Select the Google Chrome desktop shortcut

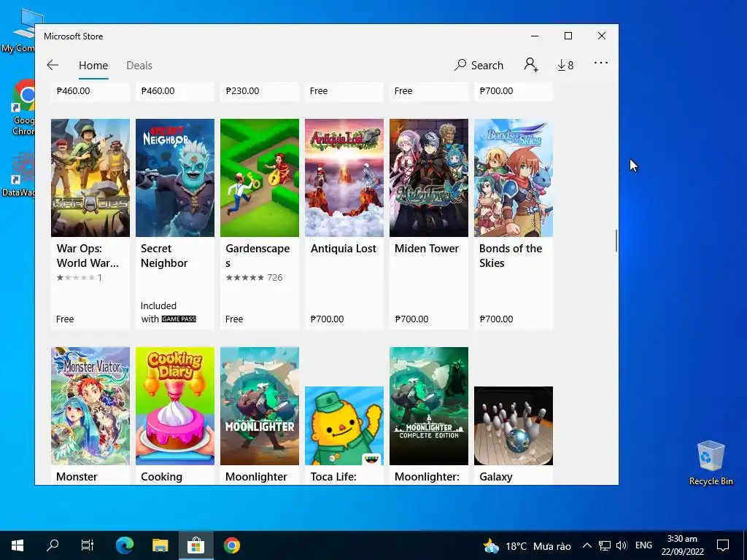point(22,107)
